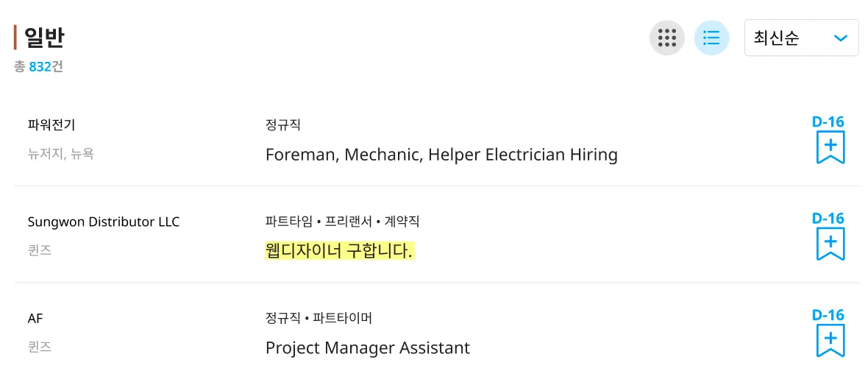
Task: Open the highlighted 웹디자이너 구합니다 posting
Action: click(339, 251)
